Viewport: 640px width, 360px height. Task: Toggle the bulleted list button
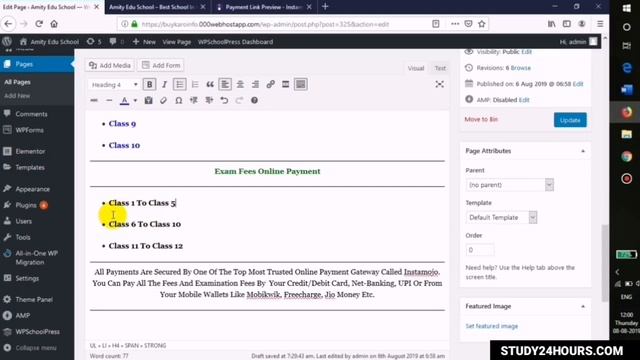180,84
